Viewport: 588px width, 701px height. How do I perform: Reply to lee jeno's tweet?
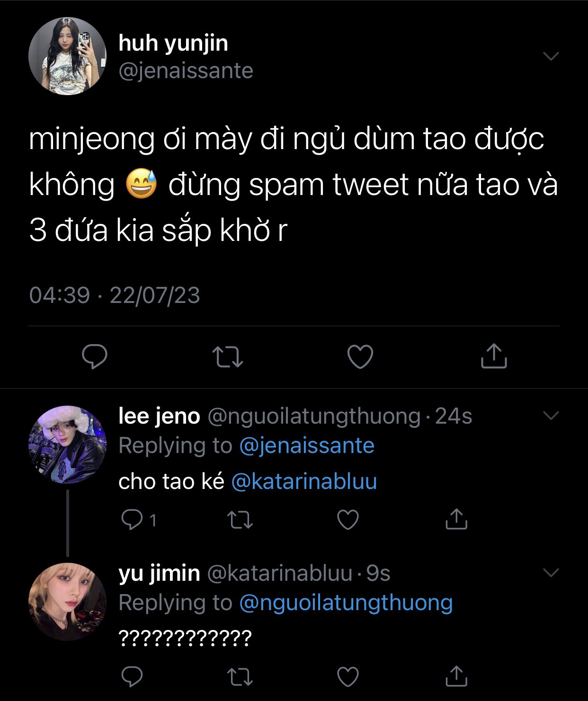coord(132,520)
